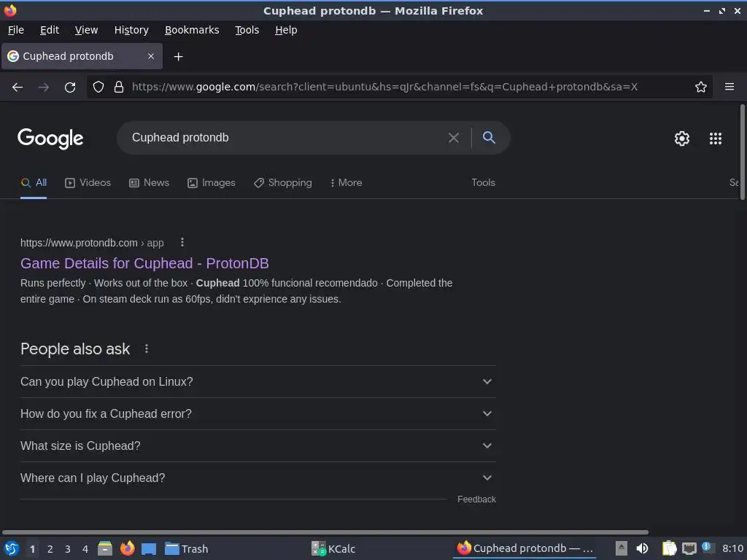747x560 pixels.
Task: Go back with the browser back arrow
Action: (18, 87)
